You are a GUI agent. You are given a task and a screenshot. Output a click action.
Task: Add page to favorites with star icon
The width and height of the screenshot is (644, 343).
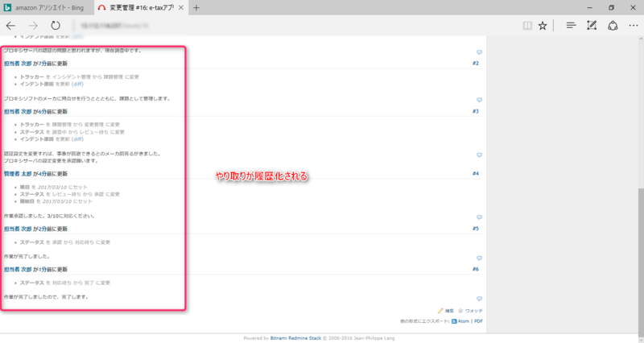pos(543,26)
